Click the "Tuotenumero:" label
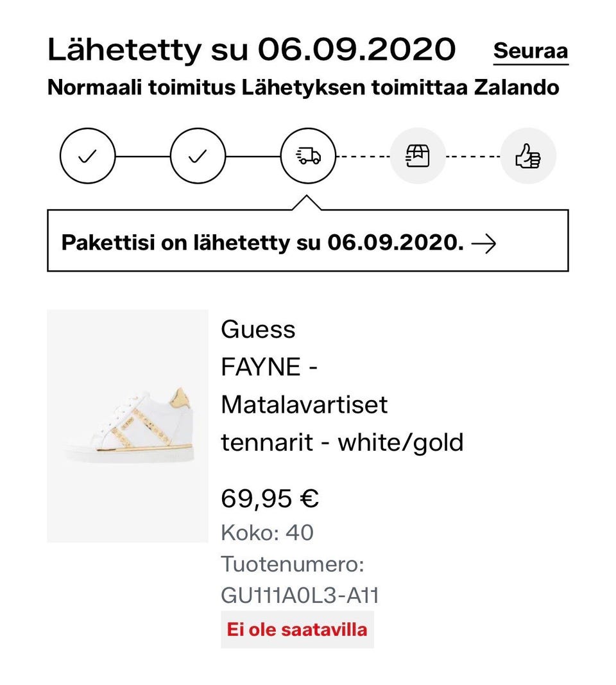 point(293,565)
